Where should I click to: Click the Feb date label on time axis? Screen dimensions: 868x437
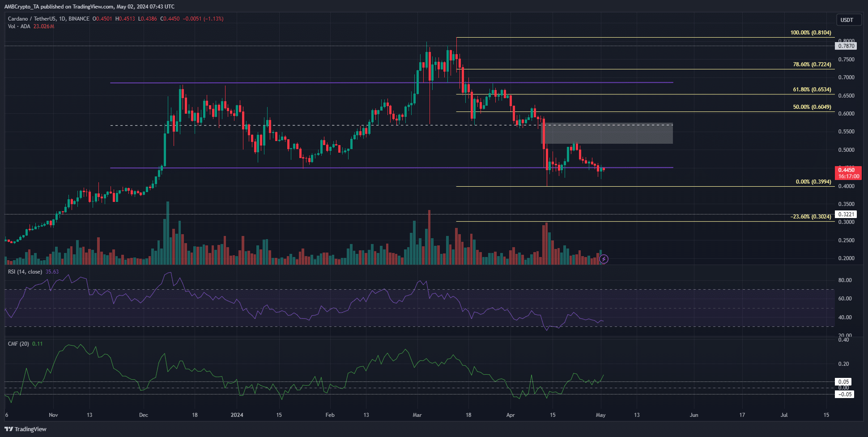pyautogui.click(x=330, y=415)
